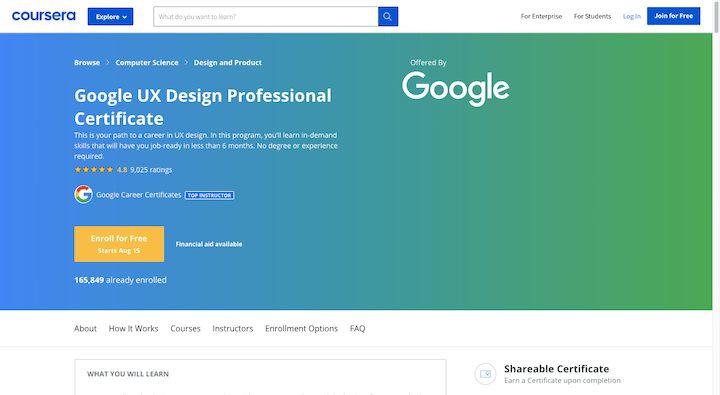Click the large Google partner logo

pos(456,88)
